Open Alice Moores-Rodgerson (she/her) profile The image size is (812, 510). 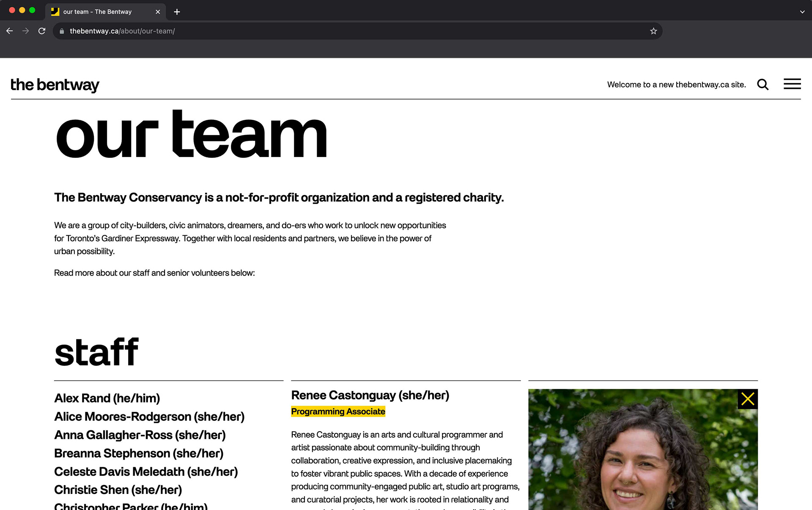coord(149,416)
